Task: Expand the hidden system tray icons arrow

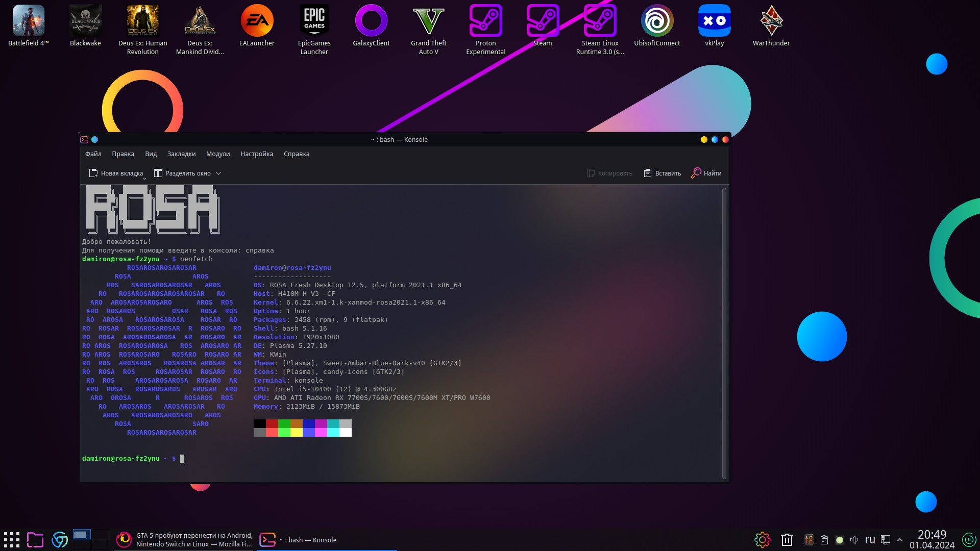Action: (900, 540)
